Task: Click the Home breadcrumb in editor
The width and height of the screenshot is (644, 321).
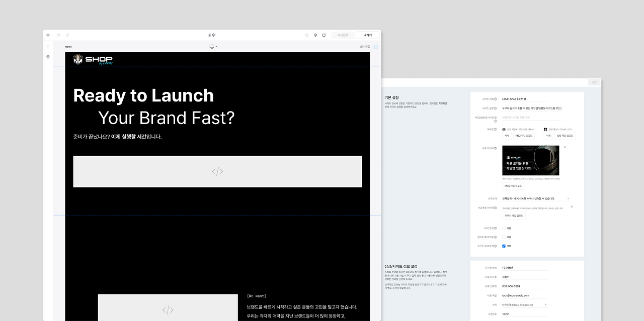Action: 68,47
